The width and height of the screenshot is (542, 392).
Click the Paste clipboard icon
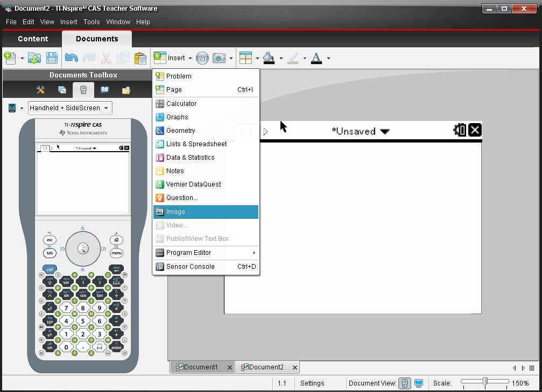[x=140, y=58]
